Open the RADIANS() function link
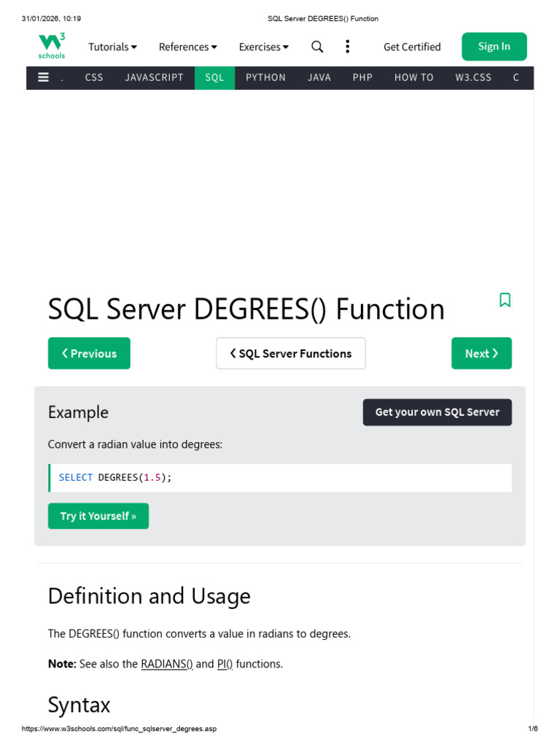Screen dimensions: 560x747 [167, 664]
